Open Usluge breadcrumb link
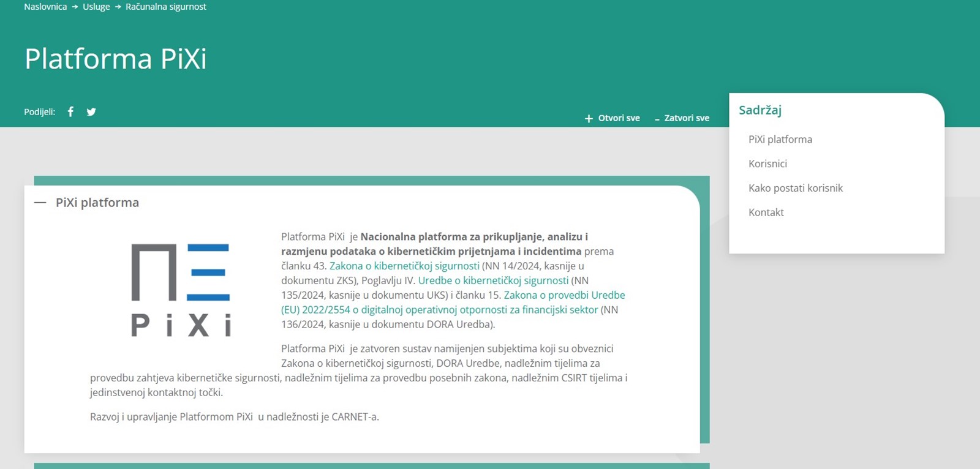980x469 pixels. click(96, 7)
